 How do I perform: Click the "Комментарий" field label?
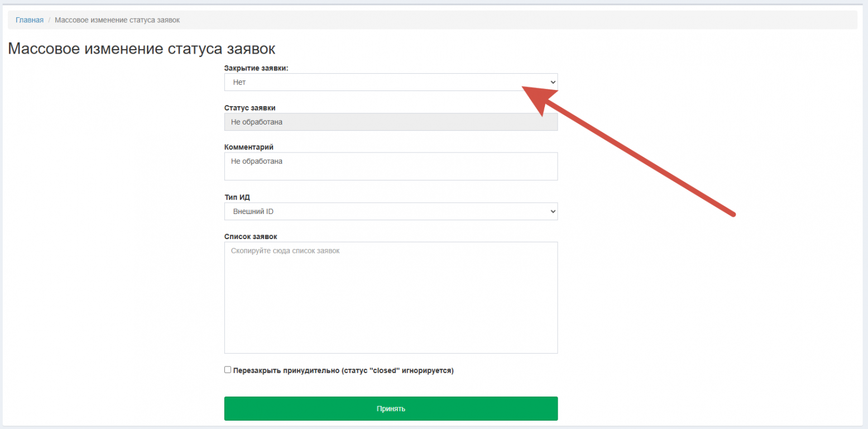[249, 147]
